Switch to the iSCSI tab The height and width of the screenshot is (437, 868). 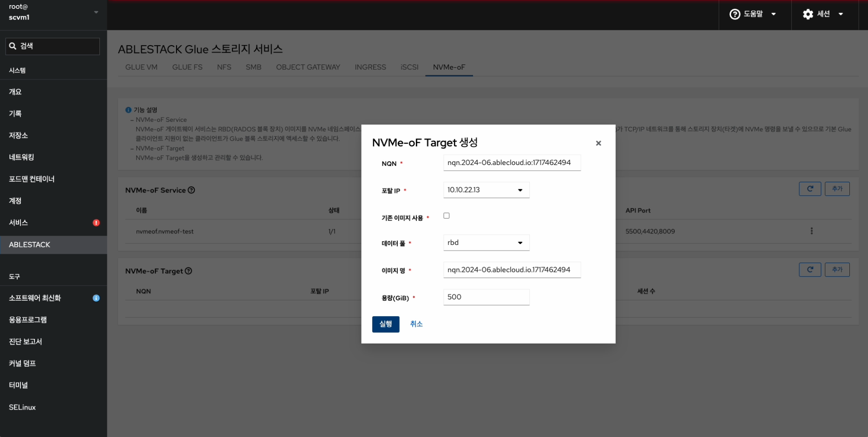tap(409, 67)
